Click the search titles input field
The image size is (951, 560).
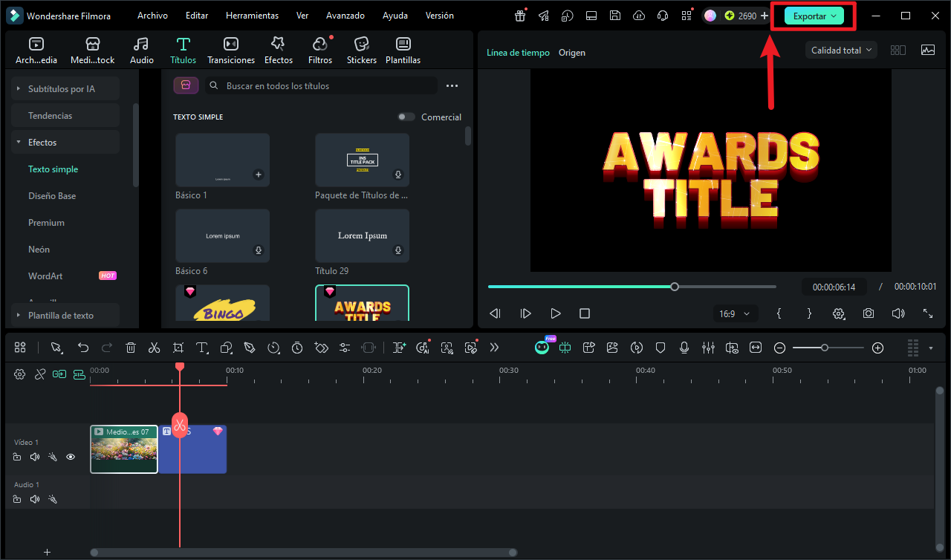[x=321, y=85]
